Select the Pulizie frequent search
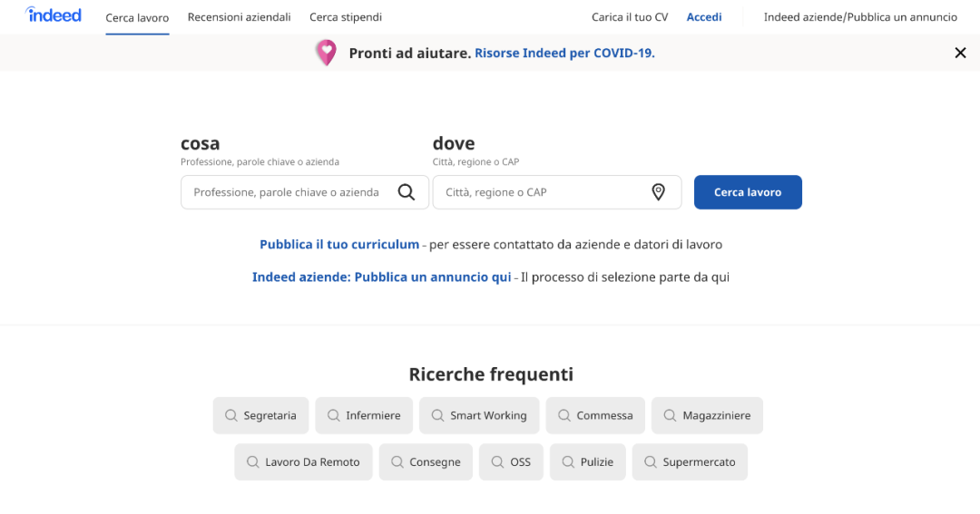 tap(587, 462)
